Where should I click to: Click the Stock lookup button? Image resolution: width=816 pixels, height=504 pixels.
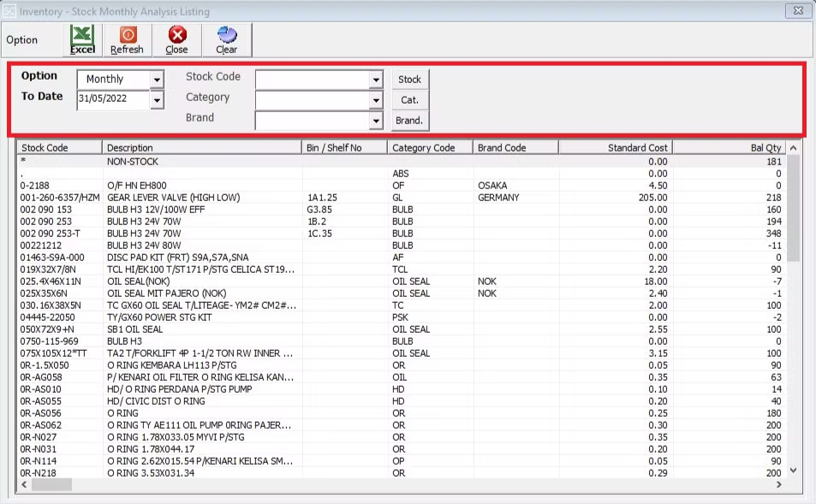pyautogui.click(x=409, y=80)
